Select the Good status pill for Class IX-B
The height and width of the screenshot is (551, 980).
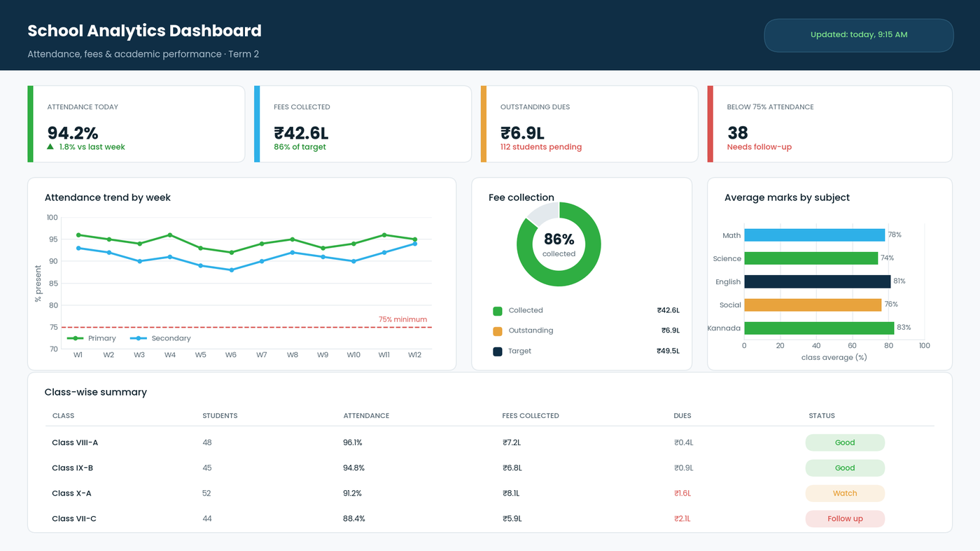pyautogui.click(x=845, y=468)
